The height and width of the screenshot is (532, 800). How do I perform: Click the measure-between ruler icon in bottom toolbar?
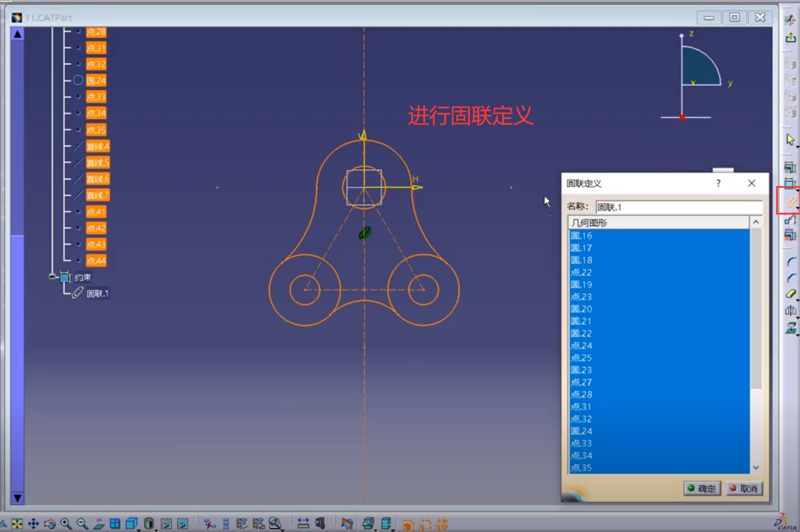coord(303,524)
